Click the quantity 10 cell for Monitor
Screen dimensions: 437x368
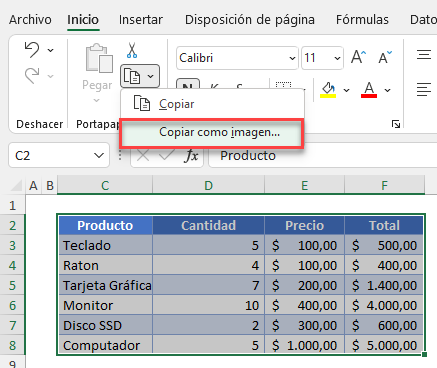[x=209, y=305]
